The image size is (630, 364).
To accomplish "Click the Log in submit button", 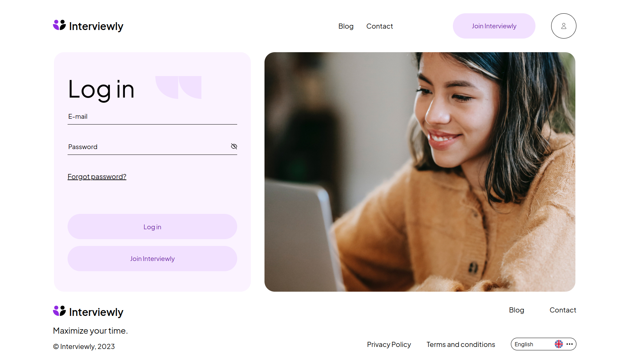I will pyautogui.click(x=152, y=227).
